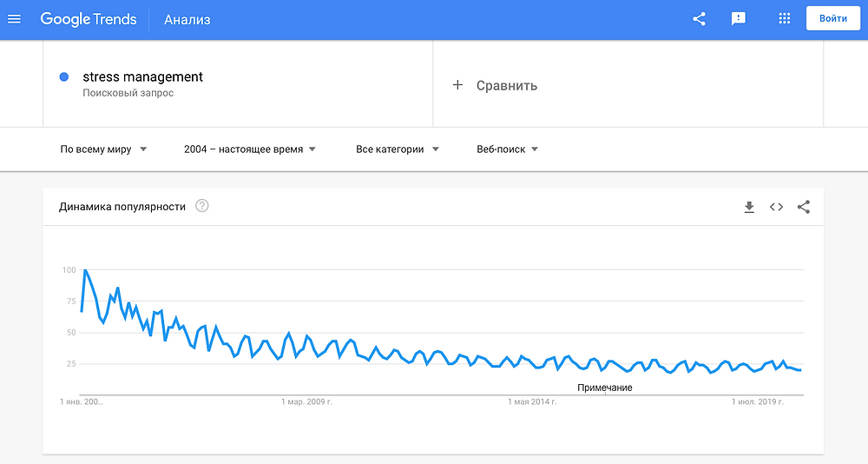Download the popularity chart data
The height and width of the screenshot is (464, 868).
point(749,207)
